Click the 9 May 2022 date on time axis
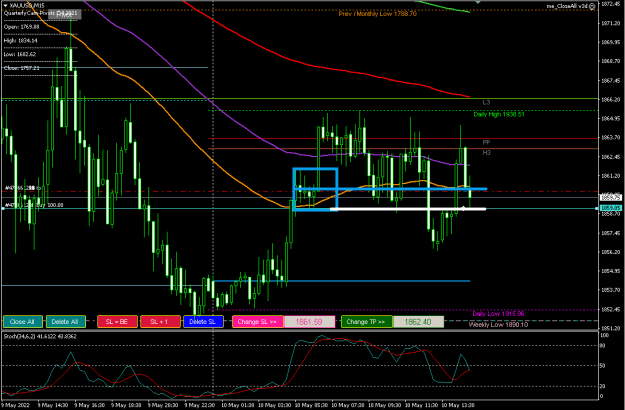This screenshot has height=410, width=625. (x=15, y=405)
